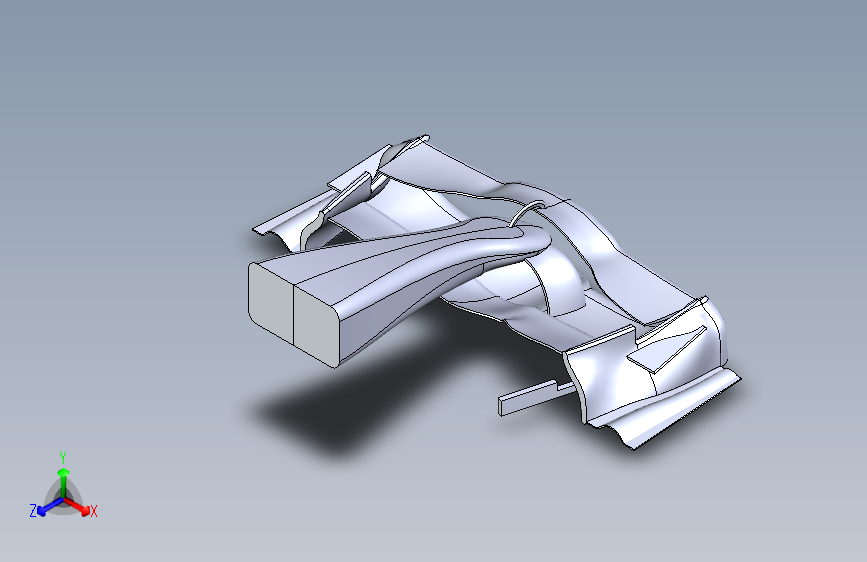Select the small rectangular bar beneath the wing

click(534, 397)
